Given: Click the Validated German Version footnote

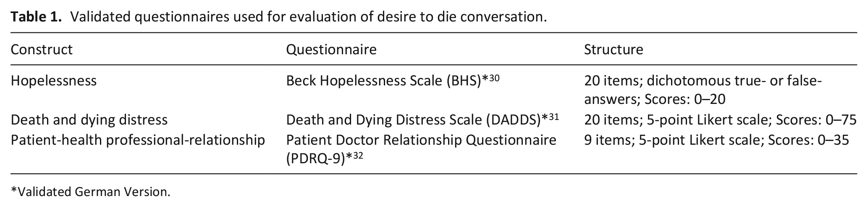Looking at the screenshot, I should tap(91, 192).
